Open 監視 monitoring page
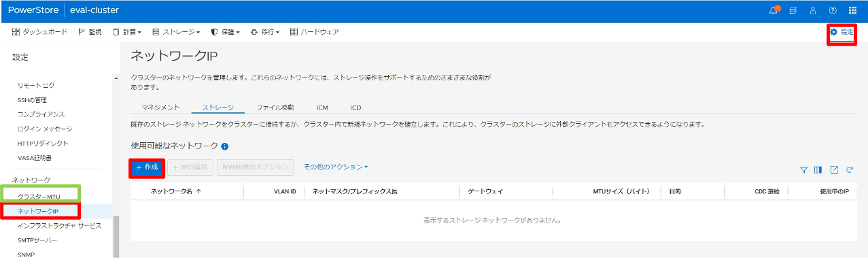Image resolution: width=868 pixels, height=258 pixels. [90, 32]
